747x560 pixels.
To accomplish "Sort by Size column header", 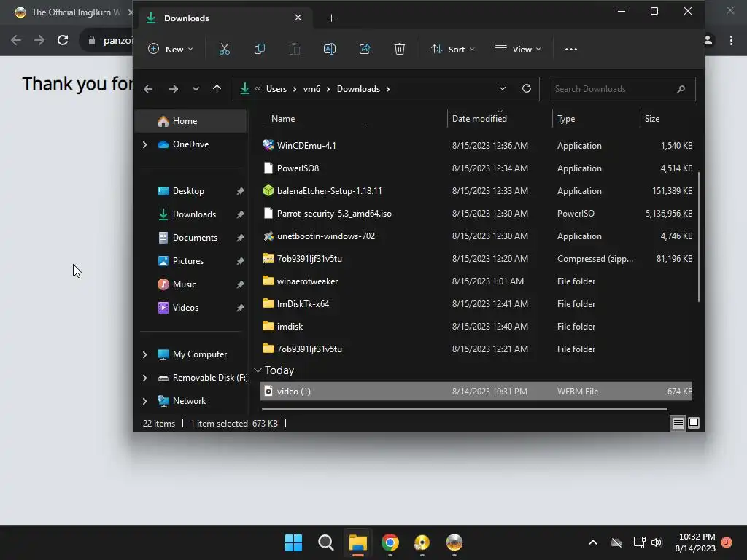I will coord(652,119).
